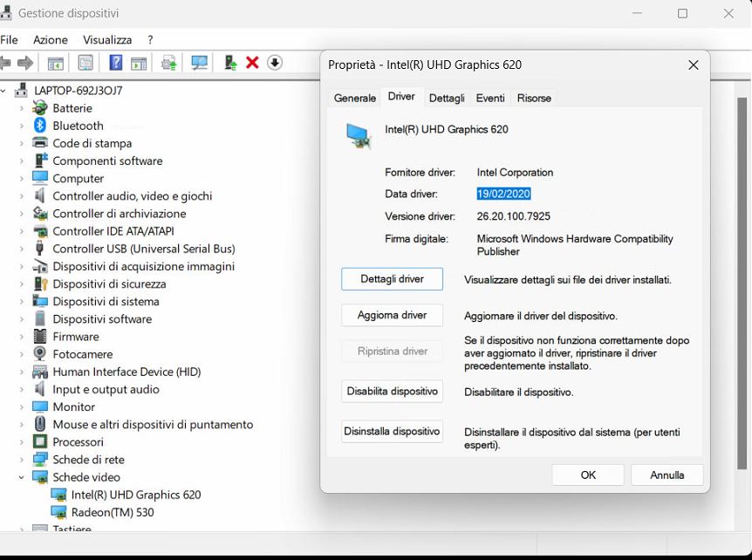752x560 pixels.
Task: Toggle the show/hide action pane toolbar icon
Action: tap(139, 63)
